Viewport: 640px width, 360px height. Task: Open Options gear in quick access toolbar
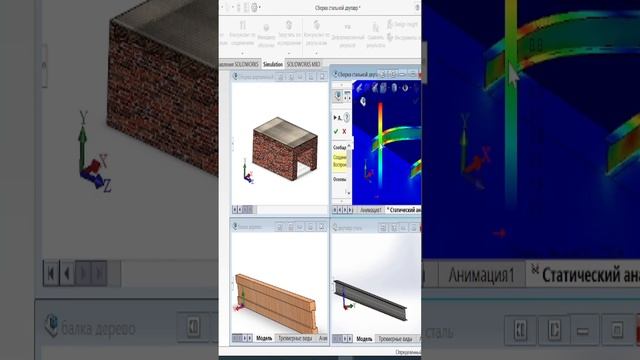pos(254,7)
